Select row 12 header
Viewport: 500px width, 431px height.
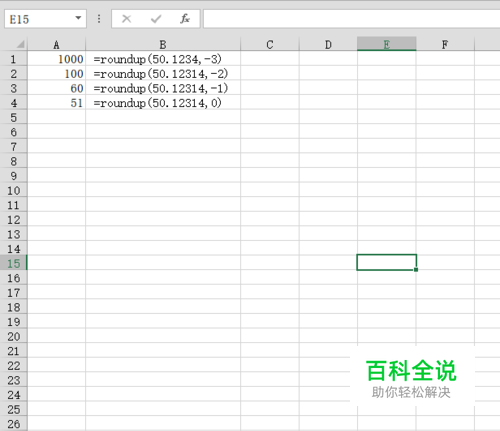(13, 220)
